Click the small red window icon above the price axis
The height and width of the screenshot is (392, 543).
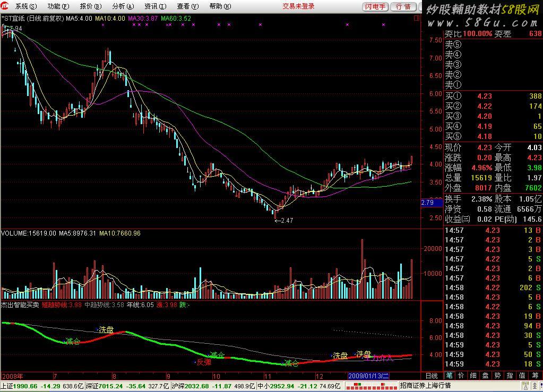point(417,18)
